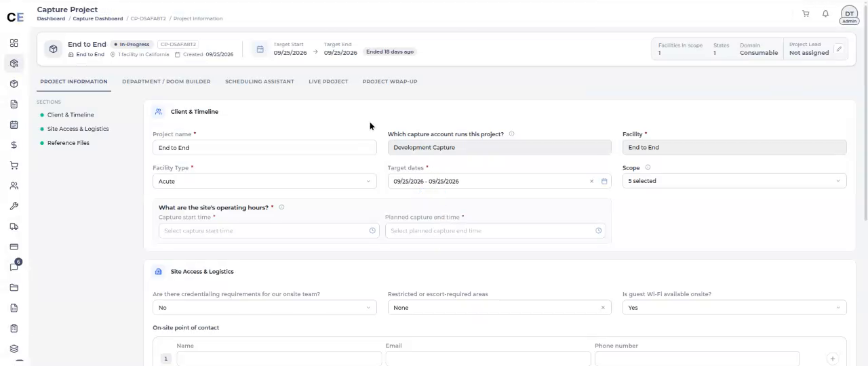Image resolution: width=868 pixels, height=366 pixels.
Task: Open the credit card sidebar icon
Action: [14, 247]
